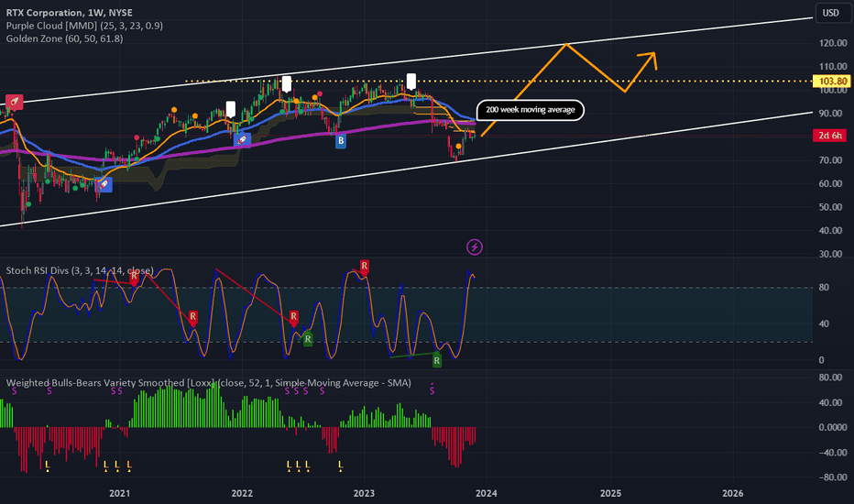Viewport: 854px width, 504px height.
Task: Click the 2021 label on the time axis
Action: (x=120, y=494)
